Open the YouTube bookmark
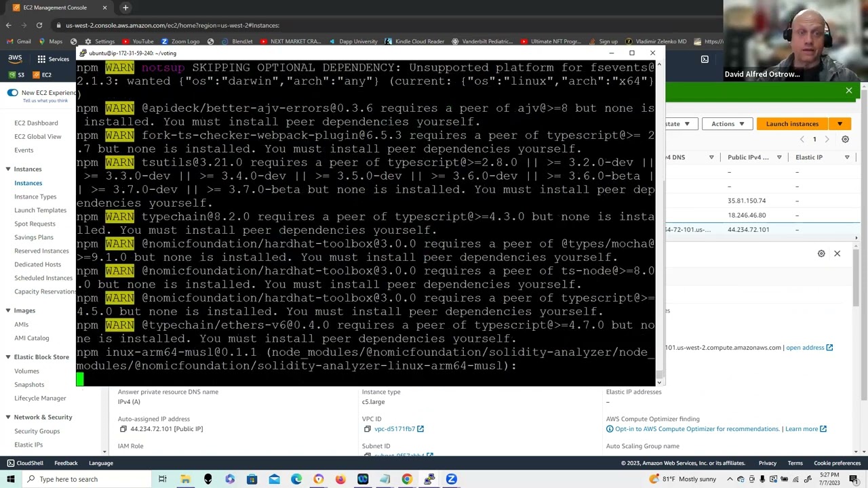The image size is (868, 488). (138, 41)
